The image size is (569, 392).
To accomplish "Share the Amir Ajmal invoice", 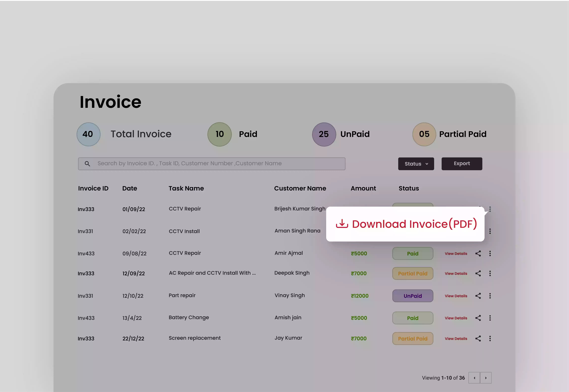I will coord(478,253).
